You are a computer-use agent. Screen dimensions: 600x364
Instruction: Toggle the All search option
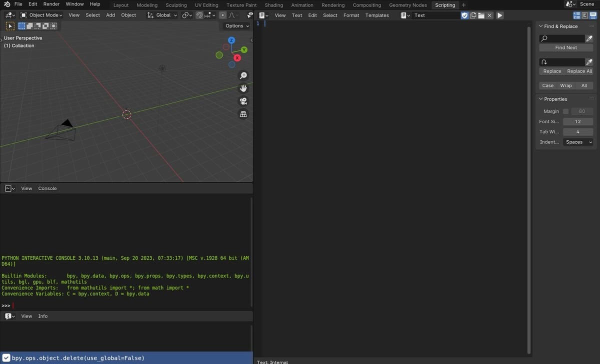584,85
